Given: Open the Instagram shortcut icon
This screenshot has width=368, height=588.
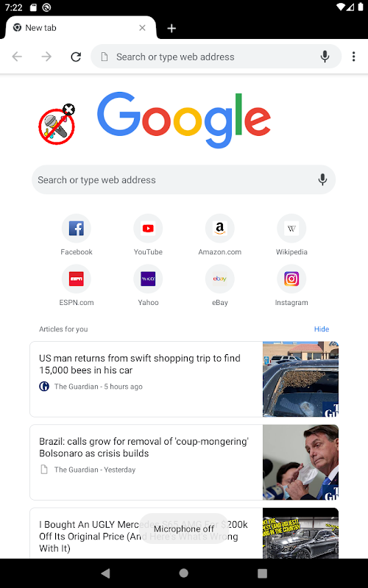Looking at the screenshot, I should (x=291, y=279).
